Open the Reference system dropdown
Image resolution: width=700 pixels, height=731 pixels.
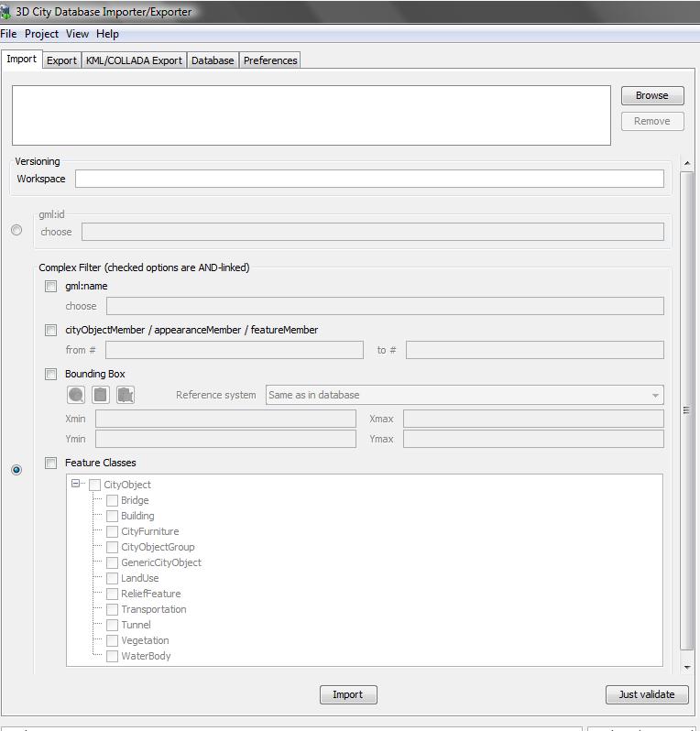[465, 395]
